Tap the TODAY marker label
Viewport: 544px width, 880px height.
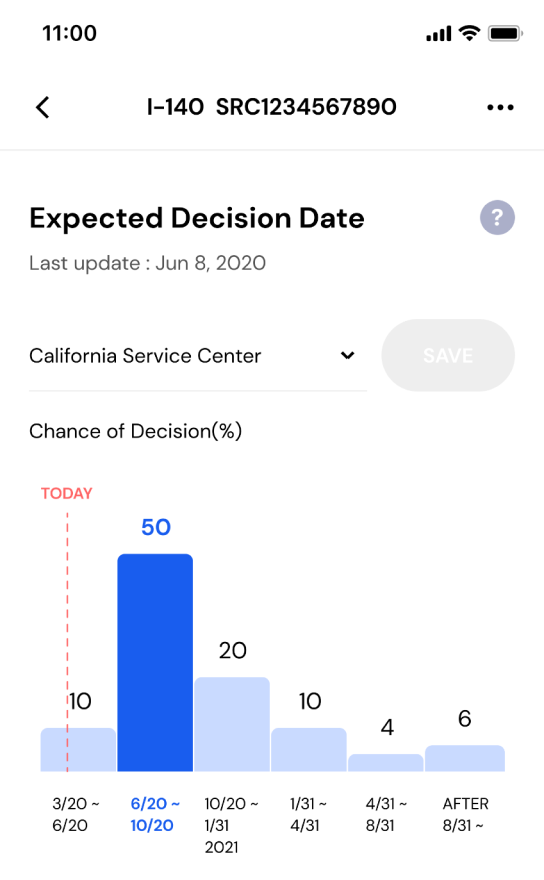coord(66,493)
